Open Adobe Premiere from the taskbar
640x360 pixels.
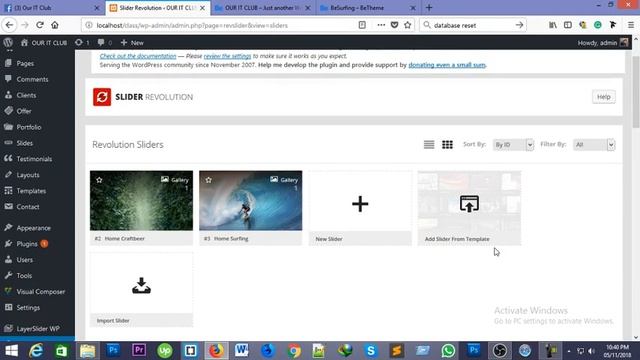tap(139, 350)
